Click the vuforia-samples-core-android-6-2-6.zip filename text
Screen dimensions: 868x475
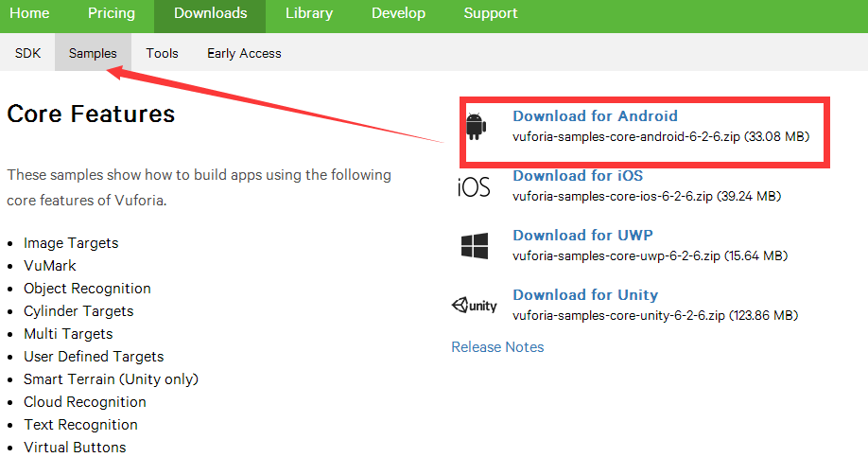(x=626, y=136)
